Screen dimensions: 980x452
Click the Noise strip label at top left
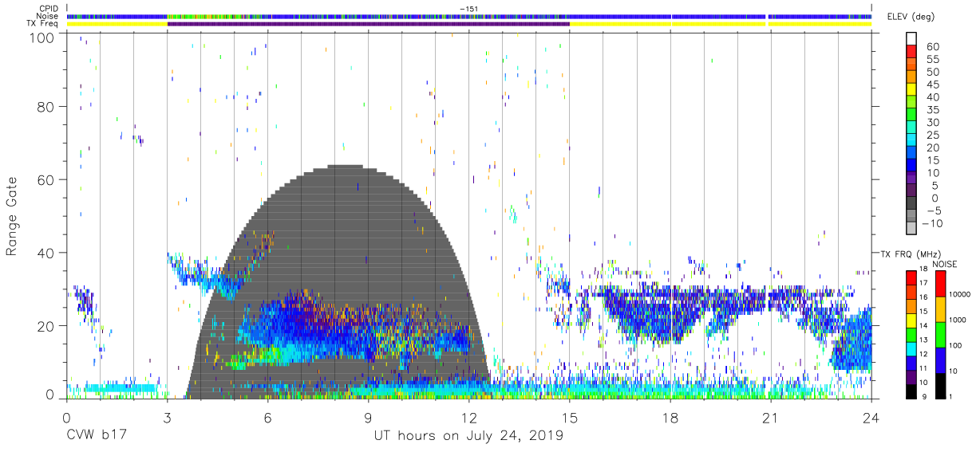click(x=47, y=16)
